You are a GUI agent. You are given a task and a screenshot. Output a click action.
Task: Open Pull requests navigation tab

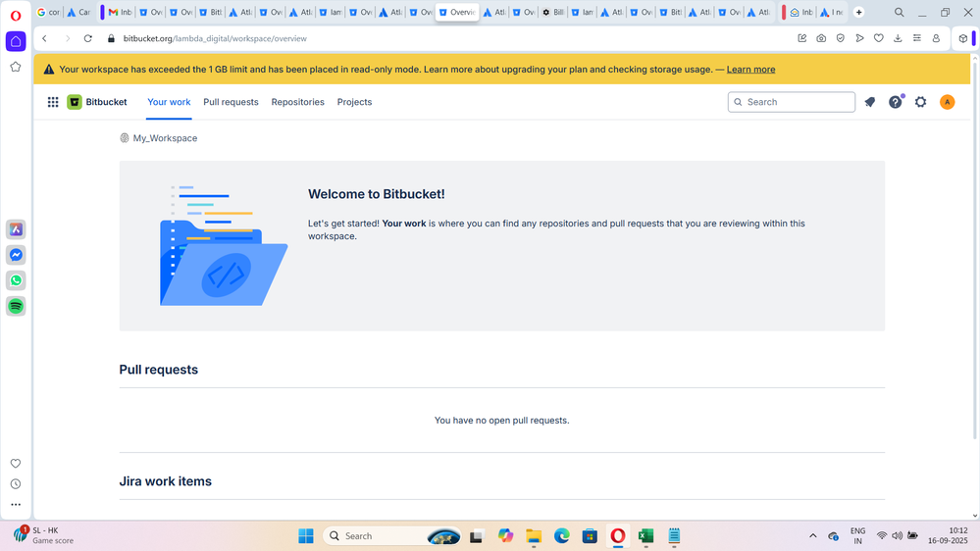[x=231, y=102]
